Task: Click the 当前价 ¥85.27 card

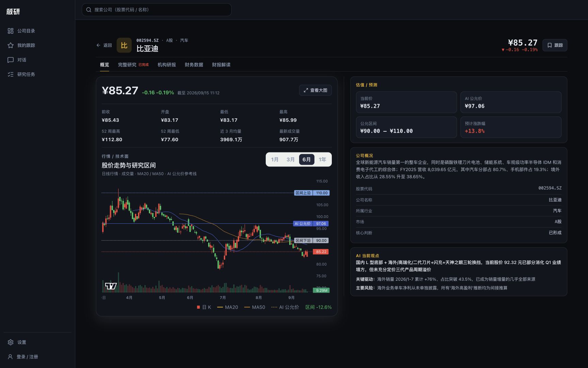Action: tap(406, 102)
